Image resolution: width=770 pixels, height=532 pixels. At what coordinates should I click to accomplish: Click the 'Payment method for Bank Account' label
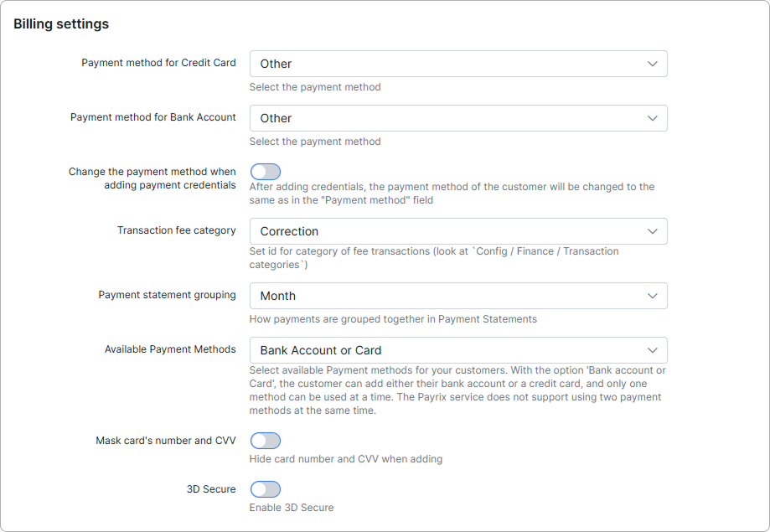coord(153,116)
